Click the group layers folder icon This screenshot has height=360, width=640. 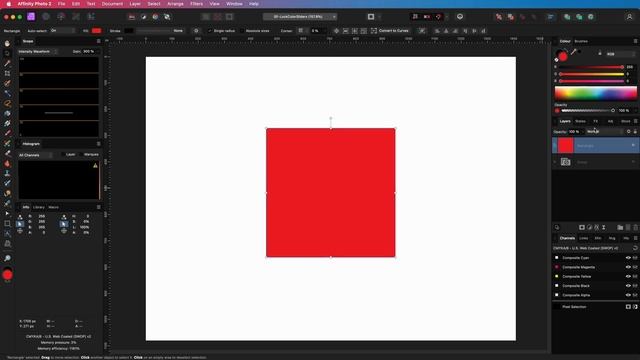pos(620,227)
